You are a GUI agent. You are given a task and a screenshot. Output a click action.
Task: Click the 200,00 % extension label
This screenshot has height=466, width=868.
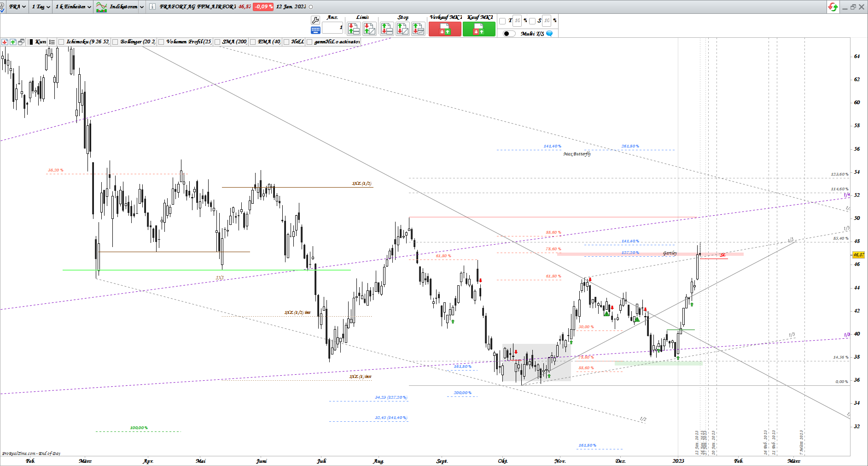463,393
